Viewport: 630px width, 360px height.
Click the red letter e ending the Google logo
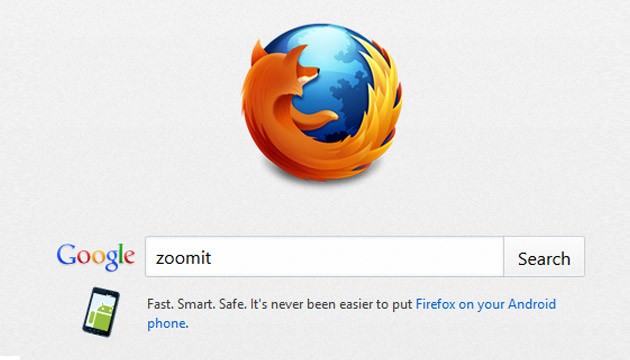point(129,257)
